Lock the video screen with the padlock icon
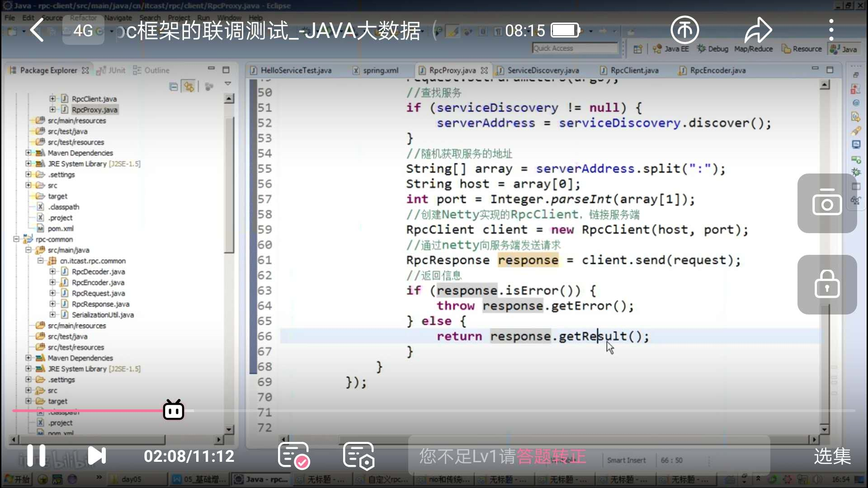This screenshot has width=868, height=488. 827,285
